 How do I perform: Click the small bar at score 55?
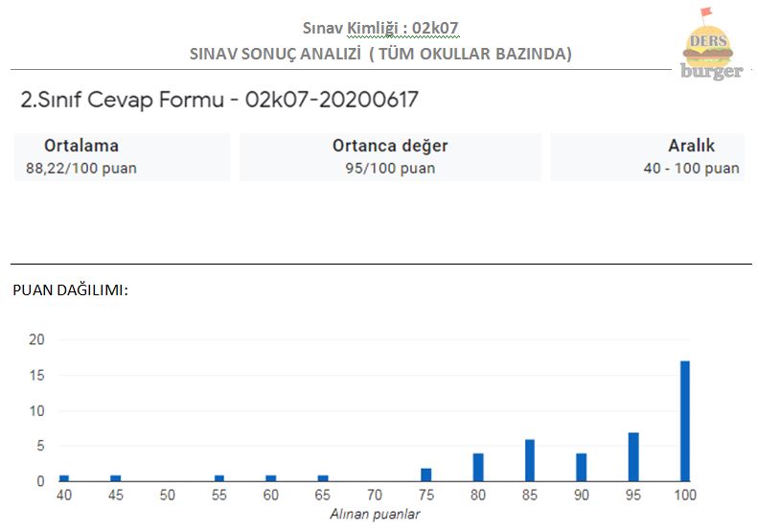219,477
